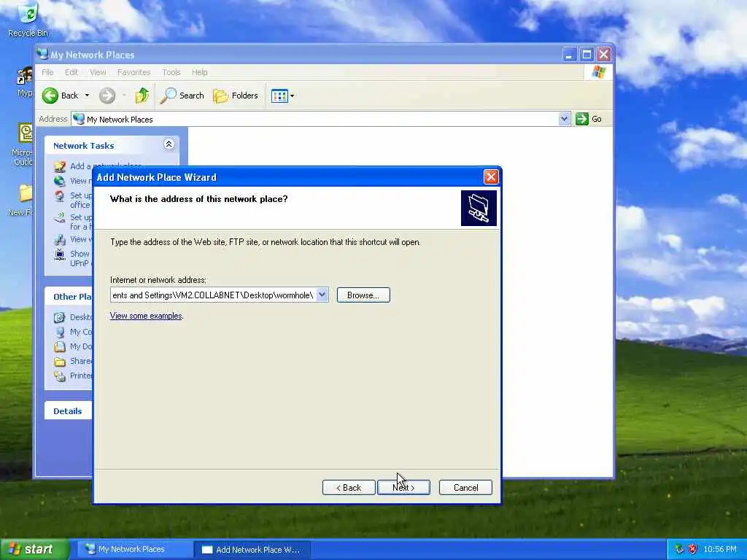The width and height of the screenshot is (747, 560).
Task: Switch to Add Network Place Wizard taskbar button
Action: pos(252,550)
